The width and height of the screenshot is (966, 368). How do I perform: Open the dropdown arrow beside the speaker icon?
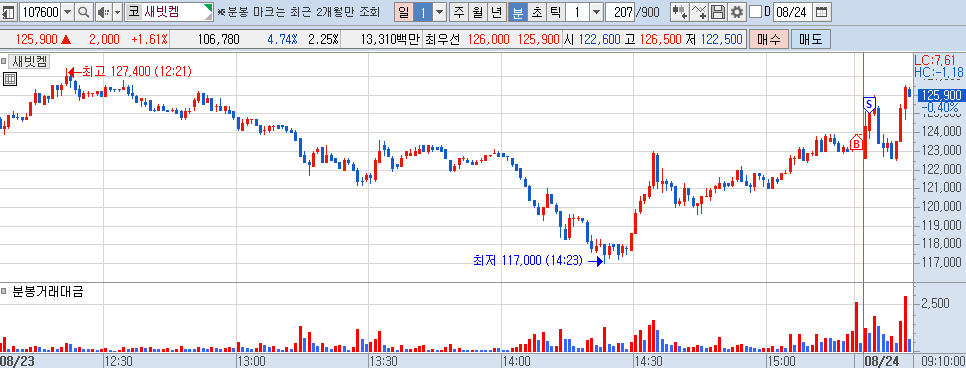point(117,11)
